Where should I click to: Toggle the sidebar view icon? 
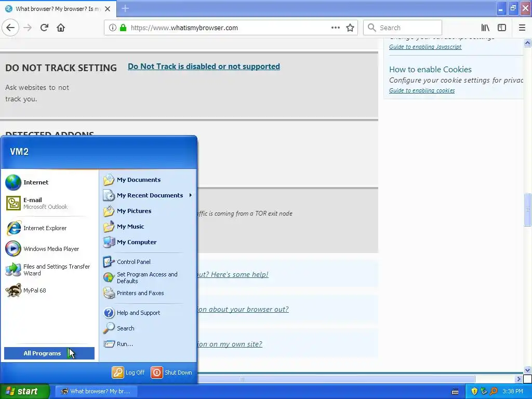(502, 28)
